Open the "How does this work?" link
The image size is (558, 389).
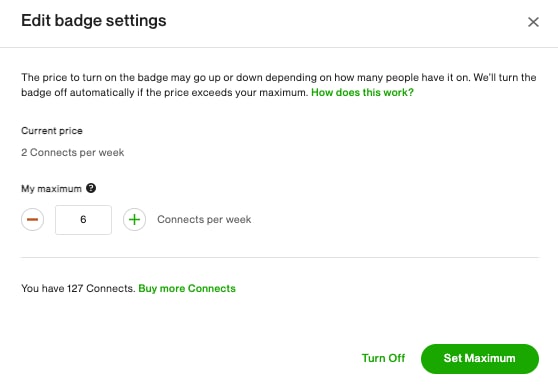pos(362,93)
